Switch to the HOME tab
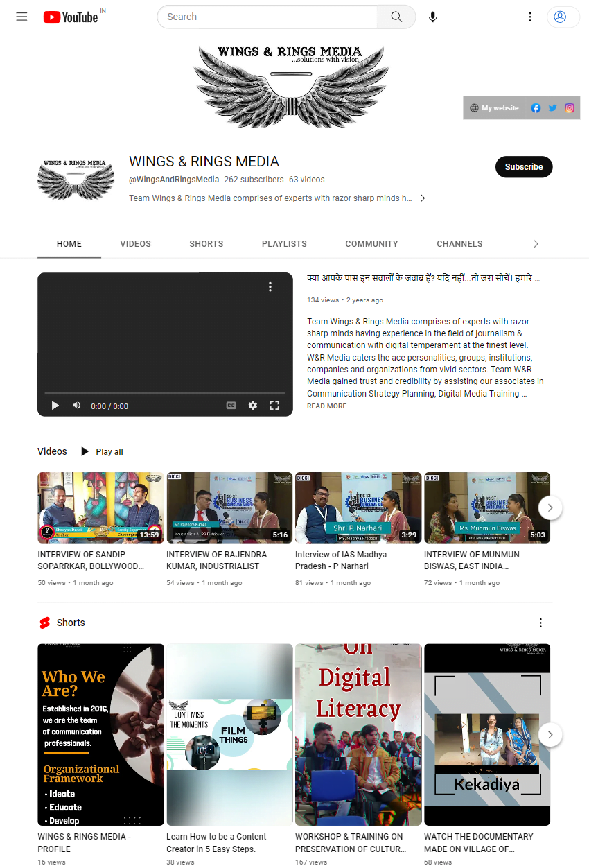Image resolution: width=589 pixels, height=868 pixels. (69, 244)
